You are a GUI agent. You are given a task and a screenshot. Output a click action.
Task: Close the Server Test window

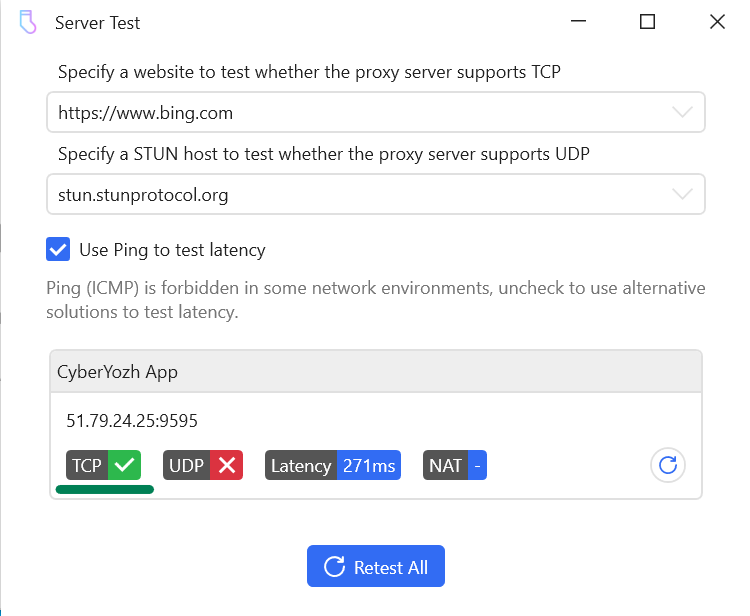pos(716,22)
